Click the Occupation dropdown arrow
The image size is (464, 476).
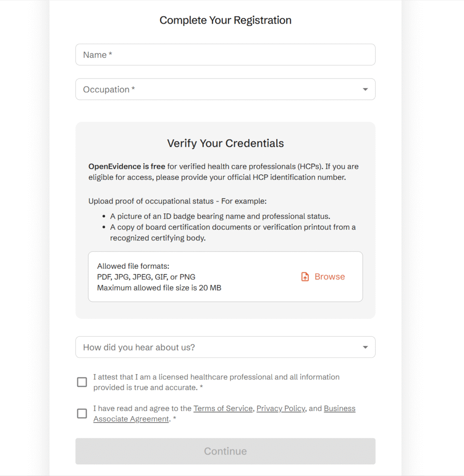click(365, 89)
